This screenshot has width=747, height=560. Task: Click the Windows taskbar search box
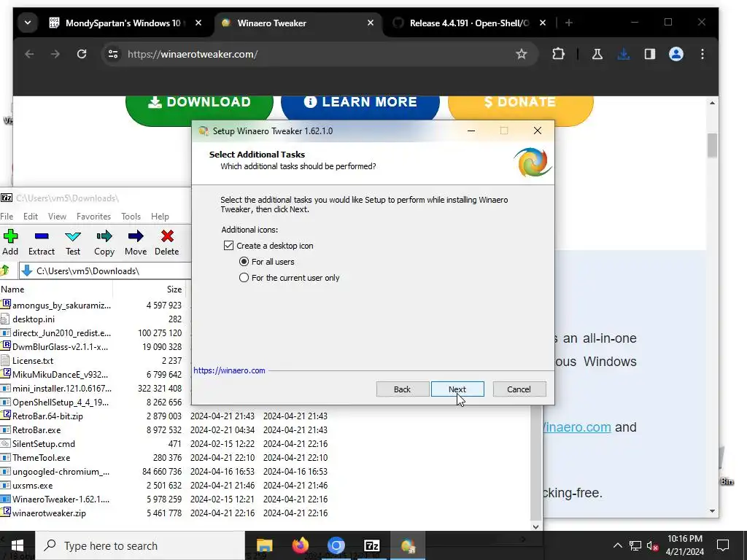141,545
